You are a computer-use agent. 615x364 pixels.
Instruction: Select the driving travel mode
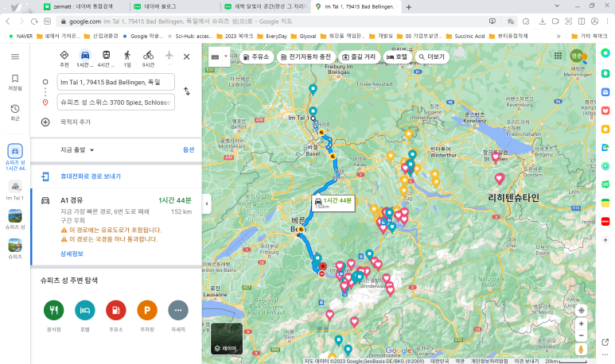[x=84, y=58]
